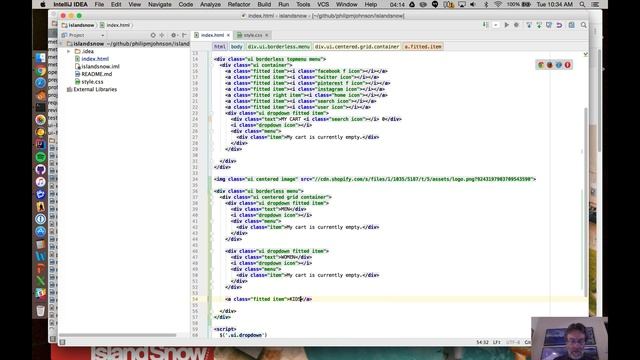Close the index.html editor tab
Viewport: 640px width, 360px height.
point(229,35)
